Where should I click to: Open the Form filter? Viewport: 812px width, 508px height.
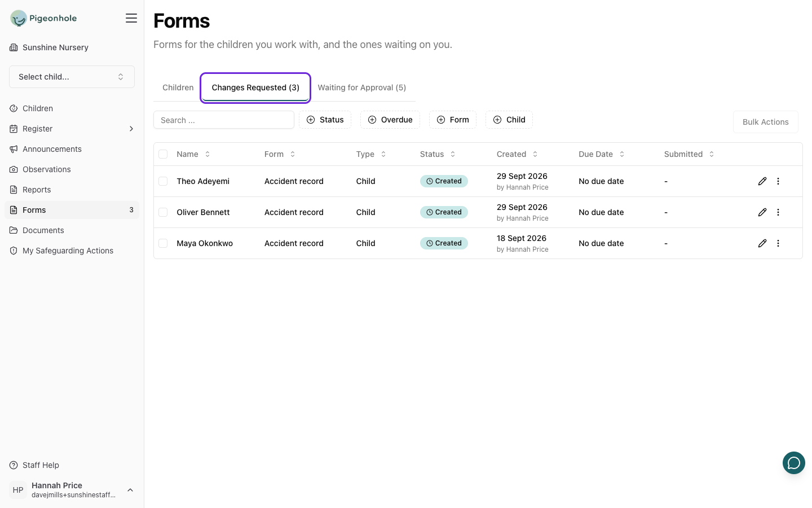tap(453, 120)
